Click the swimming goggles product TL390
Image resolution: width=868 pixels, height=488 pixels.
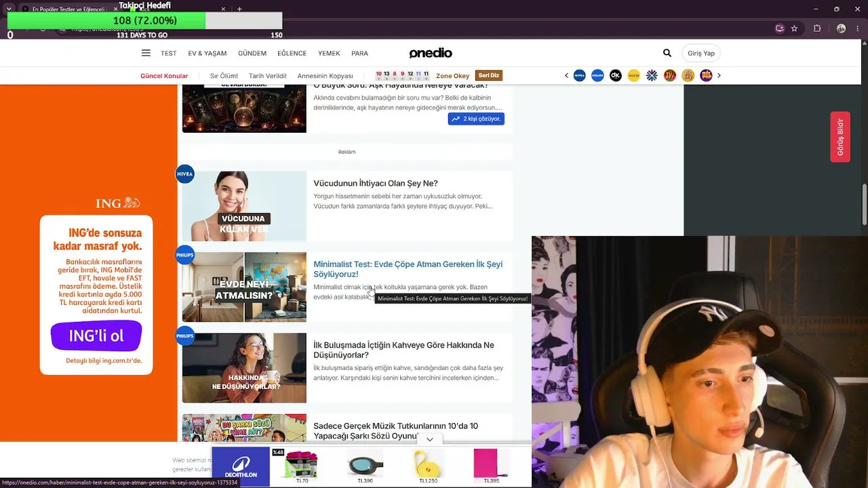pos(365,466)
